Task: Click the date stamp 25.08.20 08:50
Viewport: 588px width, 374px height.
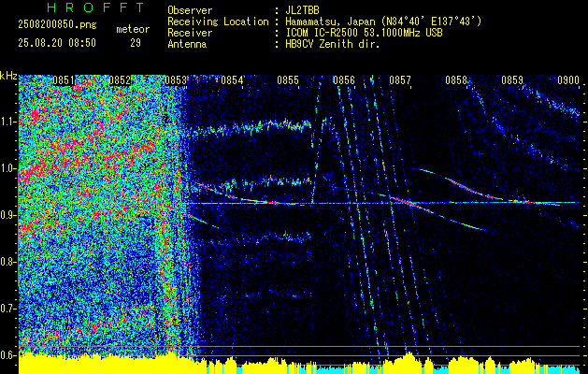Action: pyautogui.click(x=57, y=43)
